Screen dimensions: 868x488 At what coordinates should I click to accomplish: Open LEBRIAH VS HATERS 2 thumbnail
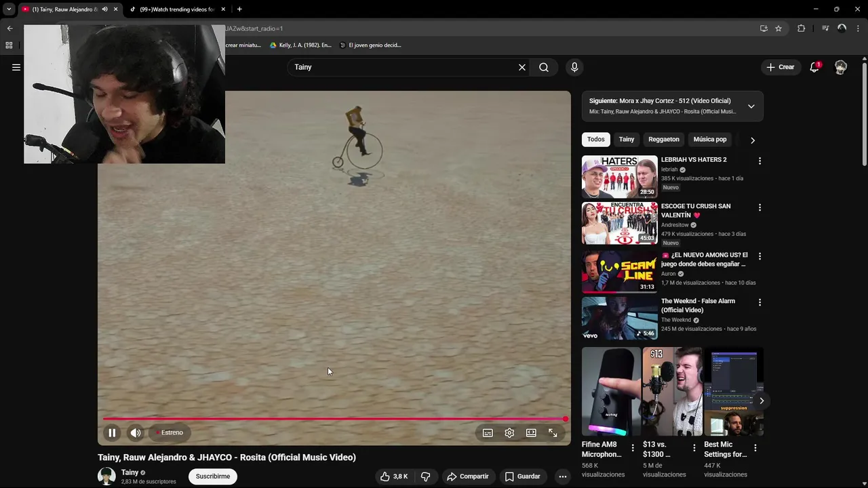click(x=620, y=177)
